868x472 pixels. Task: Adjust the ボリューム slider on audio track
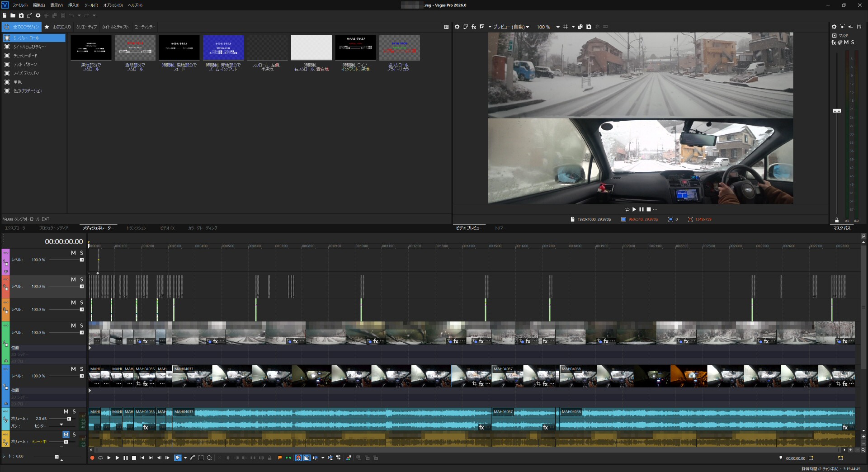click(69, 419)
